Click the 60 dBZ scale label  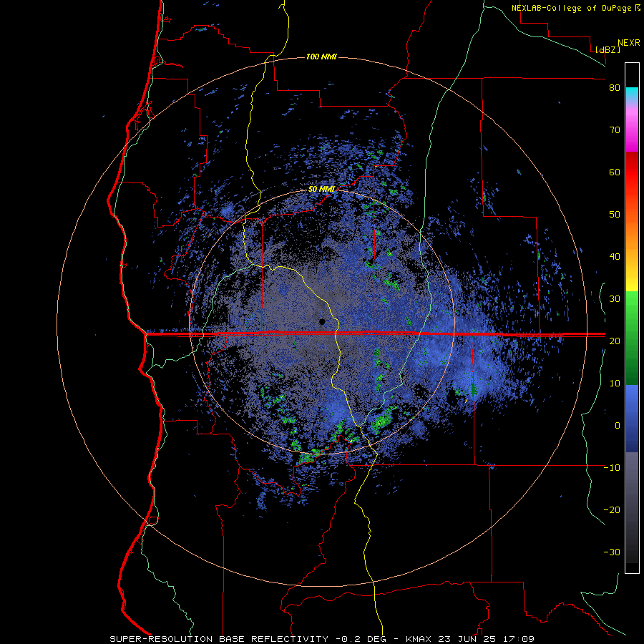[615, 172]
